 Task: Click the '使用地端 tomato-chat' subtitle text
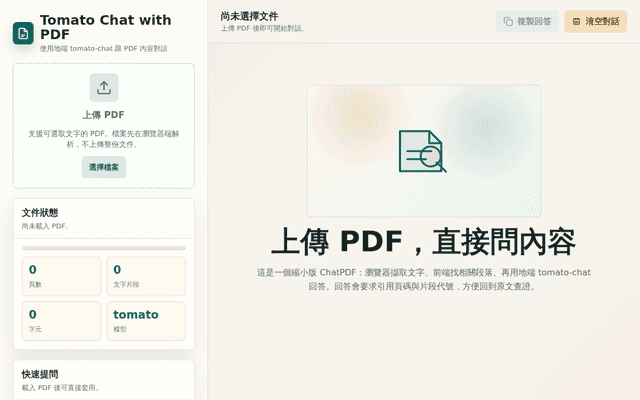click(x=104, y=49)
